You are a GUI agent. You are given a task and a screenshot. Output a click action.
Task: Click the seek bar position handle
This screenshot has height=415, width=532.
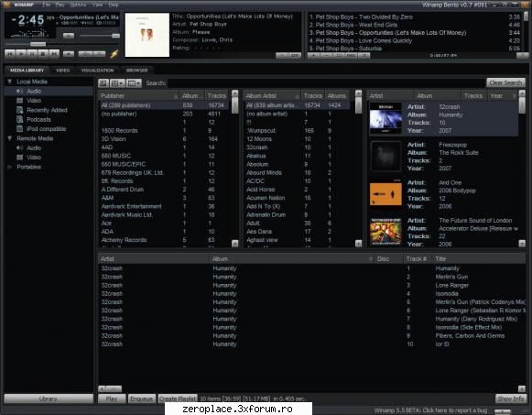click(38, 44)
